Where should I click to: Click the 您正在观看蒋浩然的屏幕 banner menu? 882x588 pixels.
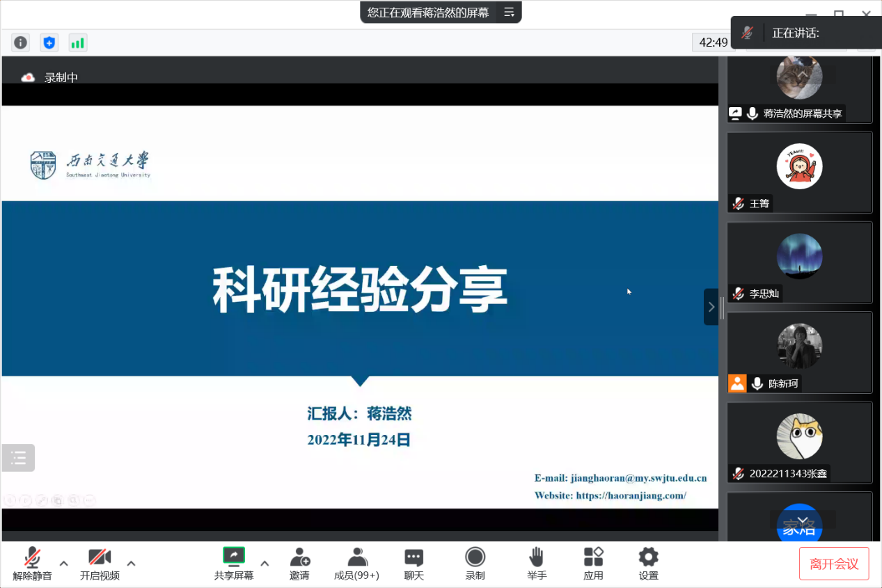[509, 12]
